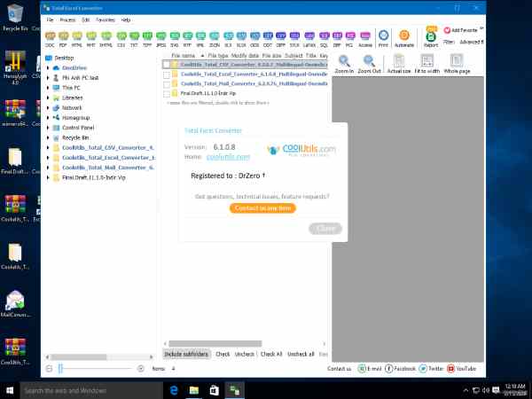Screen dimensions: 532x399
Task: Expand the Control Panel tree node
Action: pyautogui.click(x=48, y=128)
